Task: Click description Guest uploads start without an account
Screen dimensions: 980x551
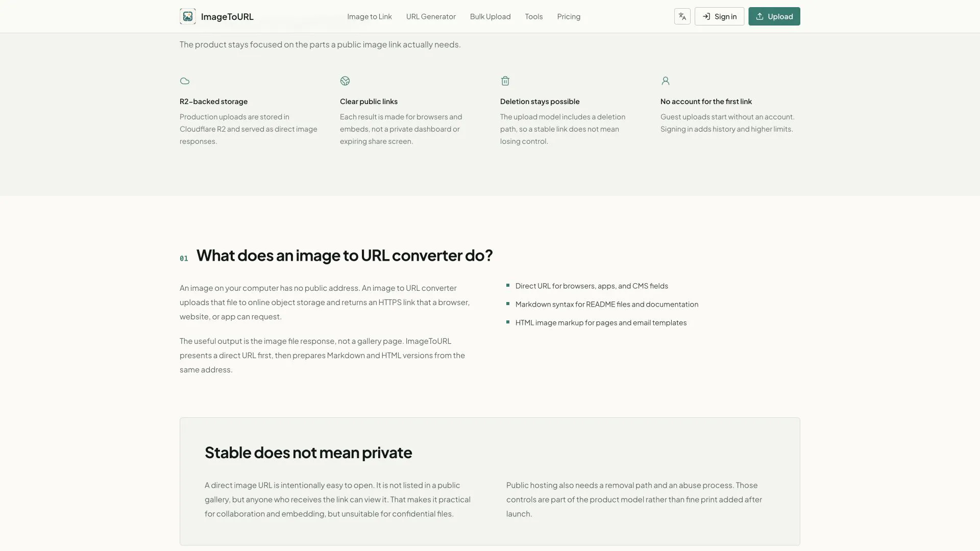Action: click(x=727, y=123)
